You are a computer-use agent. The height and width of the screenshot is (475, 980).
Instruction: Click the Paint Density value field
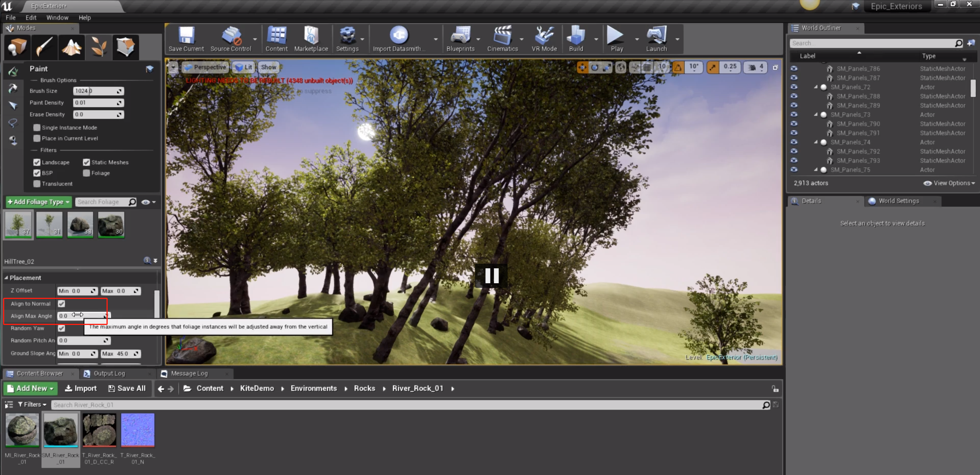click(98, 103)
